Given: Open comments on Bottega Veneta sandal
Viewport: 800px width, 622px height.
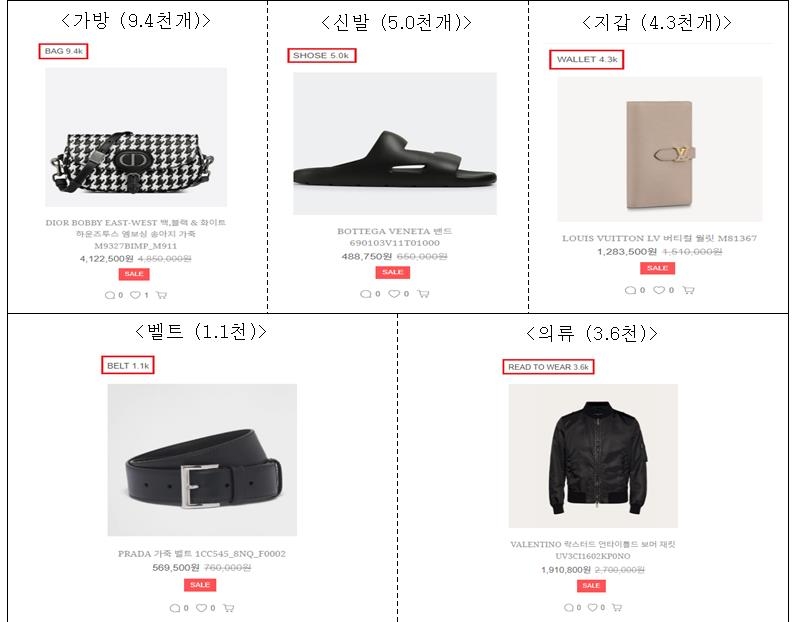Looking at the screenshot, I should (366, 294).
